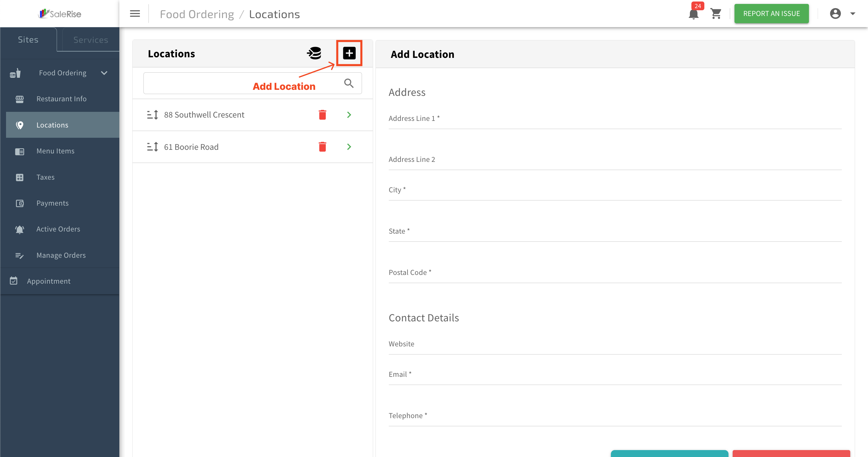Click the Add Location plus icon

pos(349,53)
